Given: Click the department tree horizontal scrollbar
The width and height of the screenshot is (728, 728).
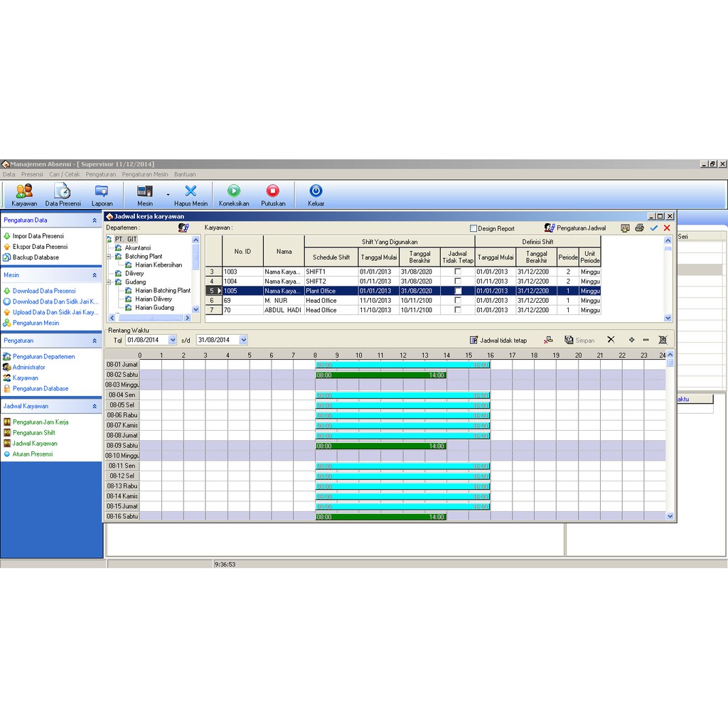Looking at the screenshot, I should [x=149, y=318].
